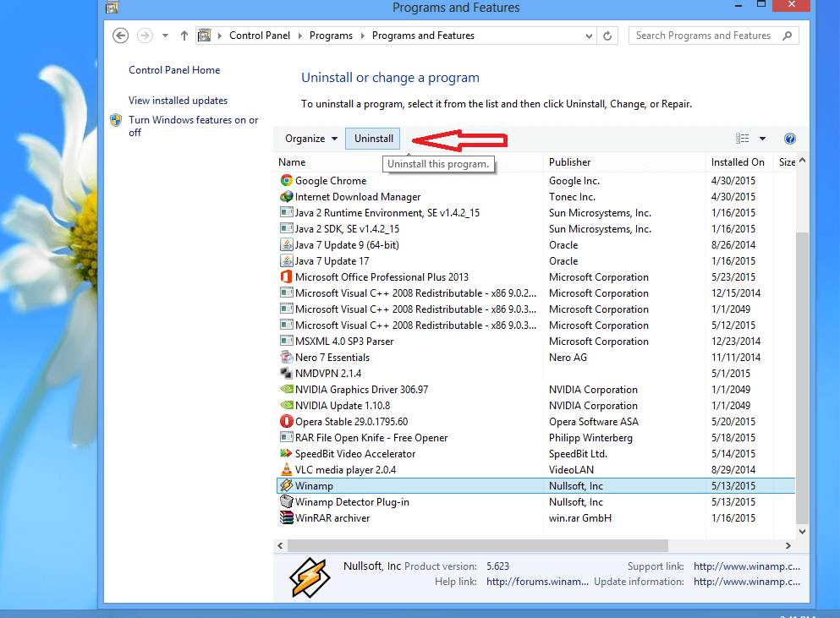
Task: Click the horizontal scrollbar thumb
Action: point(478,545)
